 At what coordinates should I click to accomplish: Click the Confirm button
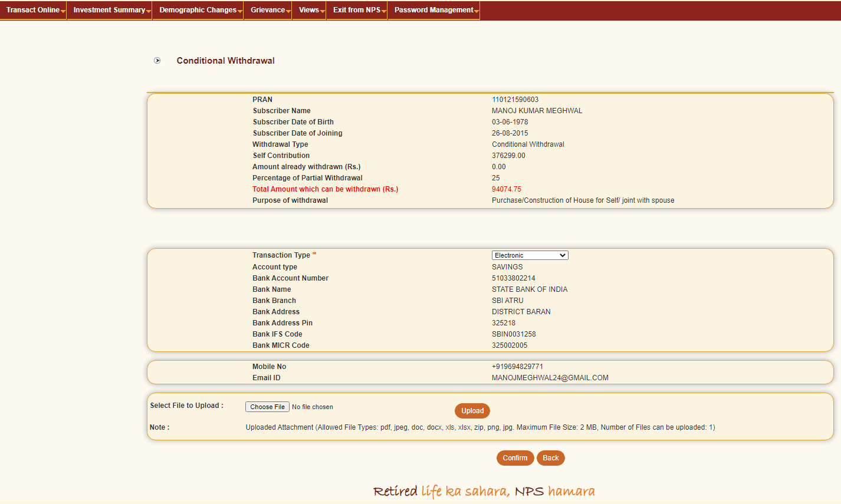click(x=515, y=457)
